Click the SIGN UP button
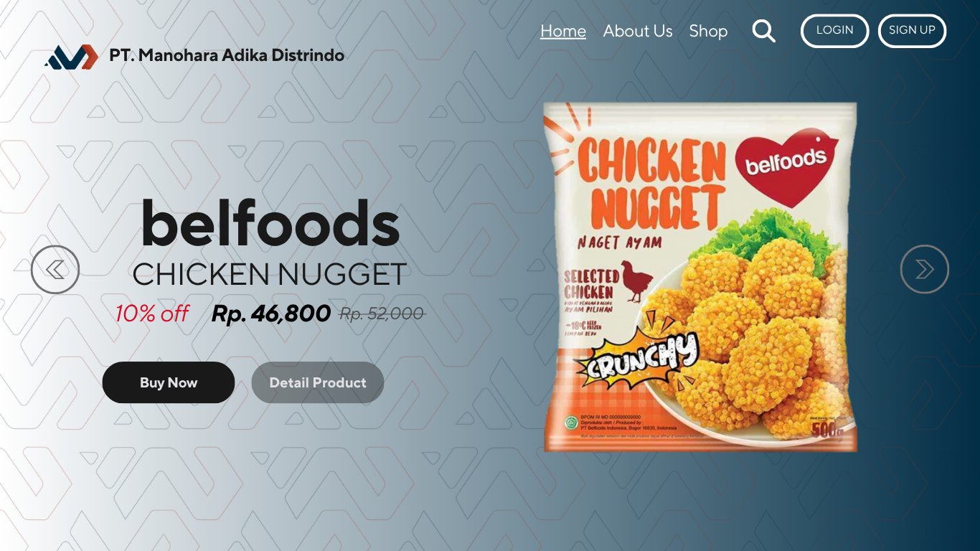Screen dimensions: 980x551 [x=912, y=31]
